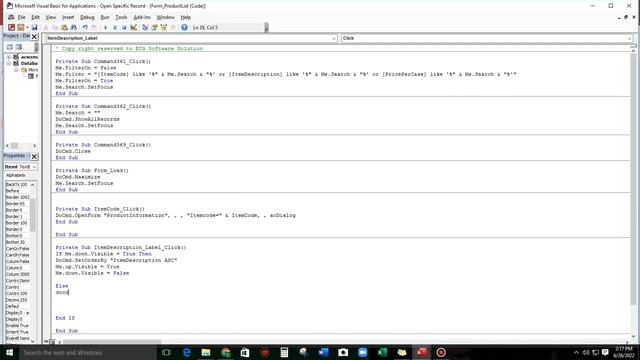Click the Paste clipboard toolbar icon
Screen dimensions: 640x360
[x=64, y=27]
